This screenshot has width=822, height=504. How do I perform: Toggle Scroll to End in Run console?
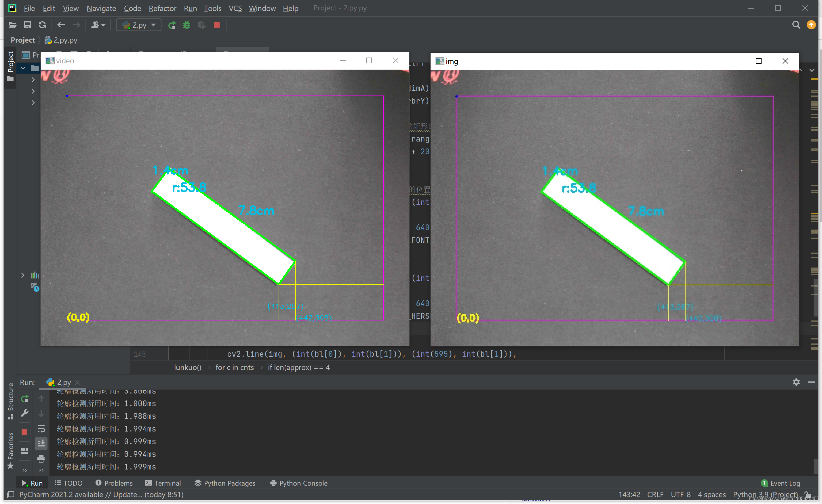click(x=41, y=443)
